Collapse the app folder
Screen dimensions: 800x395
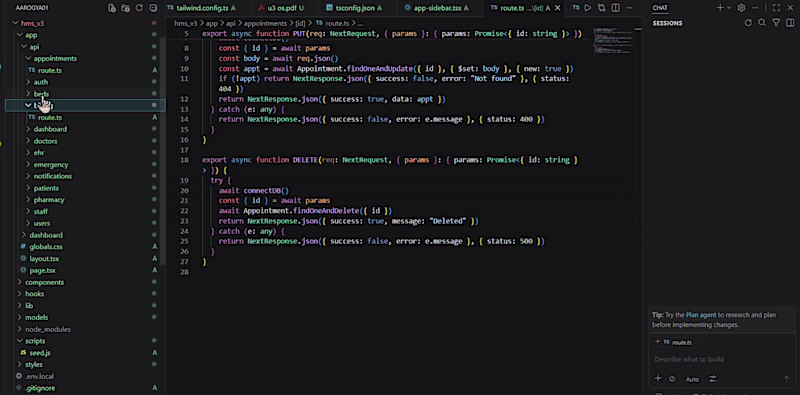click(85, 35)
